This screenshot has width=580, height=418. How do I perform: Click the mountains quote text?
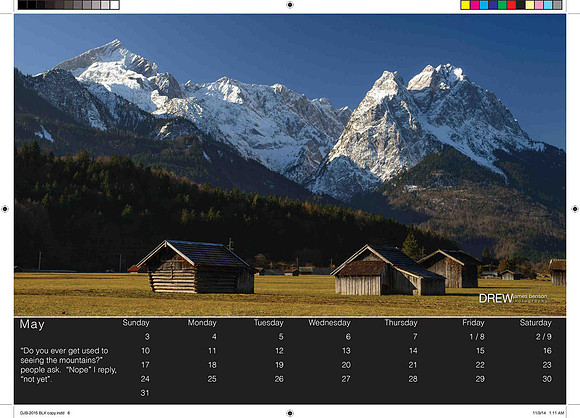click(x=68, y=365)
